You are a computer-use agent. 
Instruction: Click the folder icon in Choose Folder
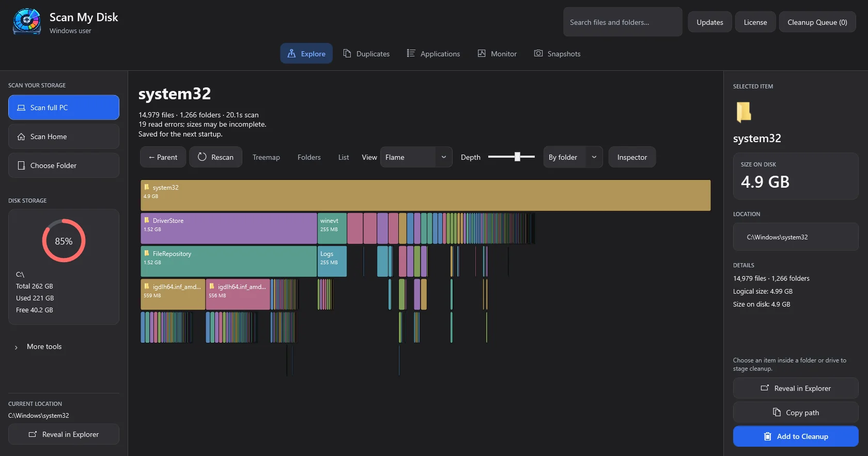[x=21, y=165]
